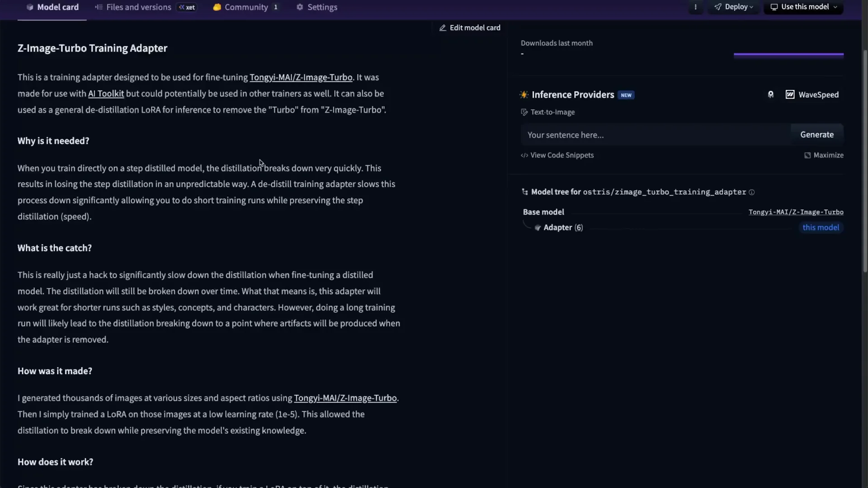Click the View Code Snippets code icon
This screenshot has height=488, width=868.
(x=524, y=155)
